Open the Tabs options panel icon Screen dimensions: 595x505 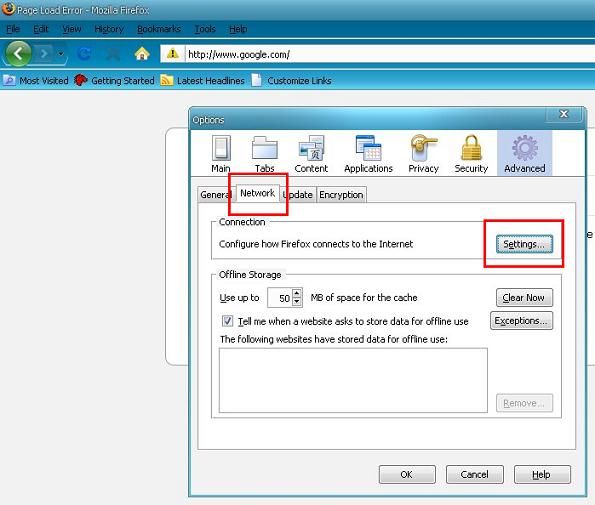point(264,148)
